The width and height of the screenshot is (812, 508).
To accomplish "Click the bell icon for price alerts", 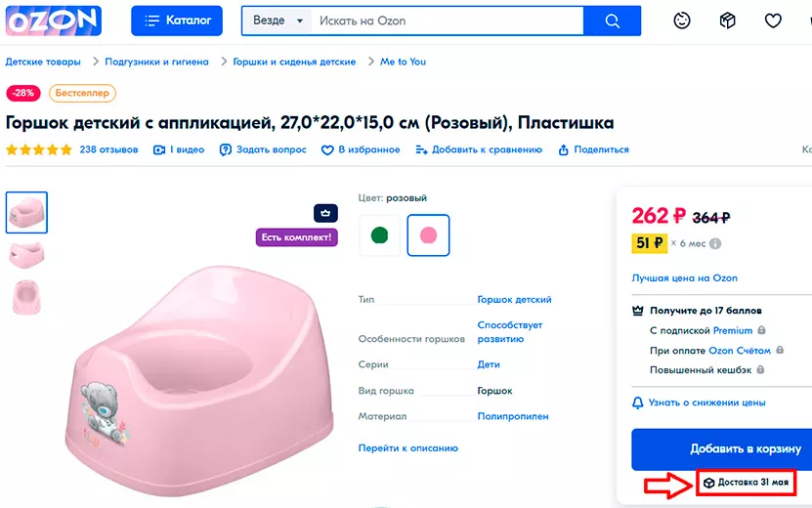I will click(639, 402).
